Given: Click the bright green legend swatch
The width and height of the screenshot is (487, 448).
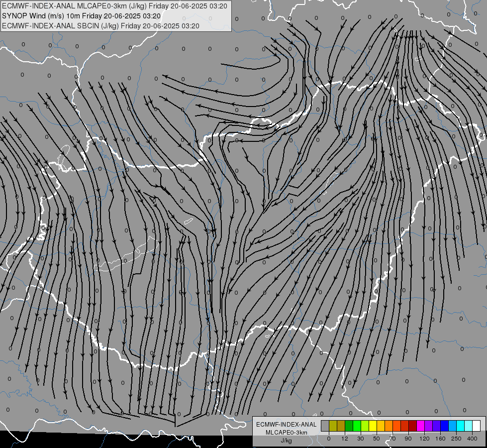Looking at the screenshot, I should (x=357, y=426).
